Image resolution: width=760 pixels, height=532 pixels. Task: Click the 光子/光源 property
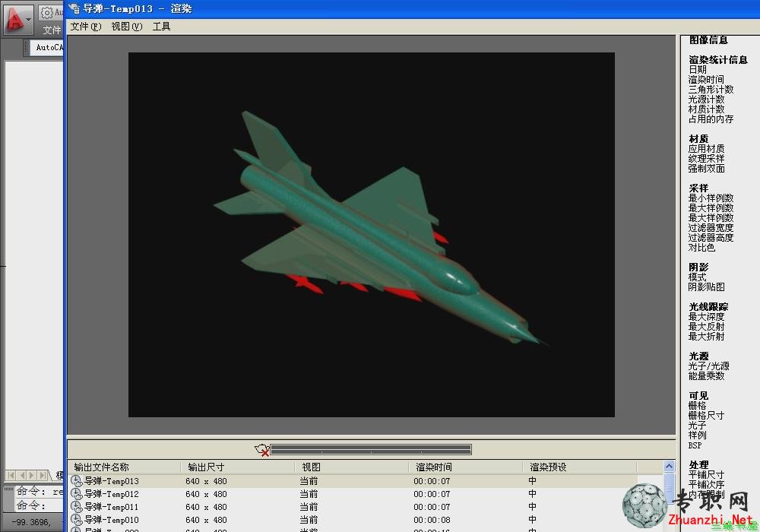click(708, 366)
